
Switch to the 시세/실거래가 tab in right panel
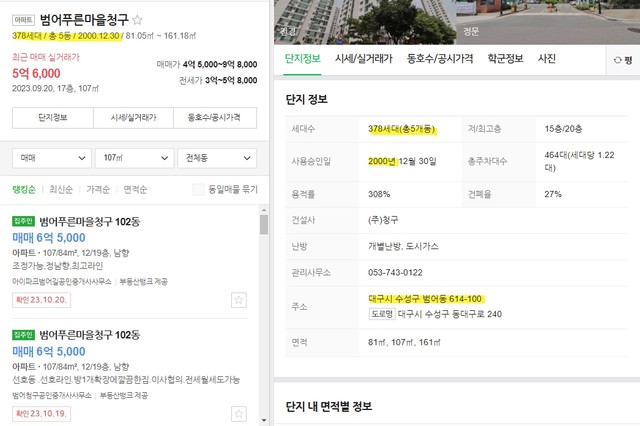[364, 59]
